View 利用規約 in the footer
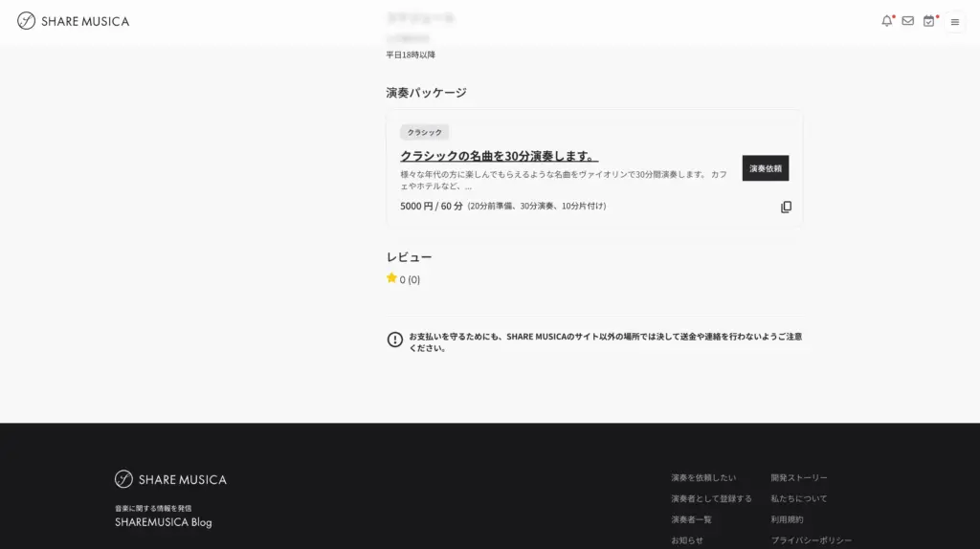The height and width of the screenshot is (549, 980). coord(787,519)
